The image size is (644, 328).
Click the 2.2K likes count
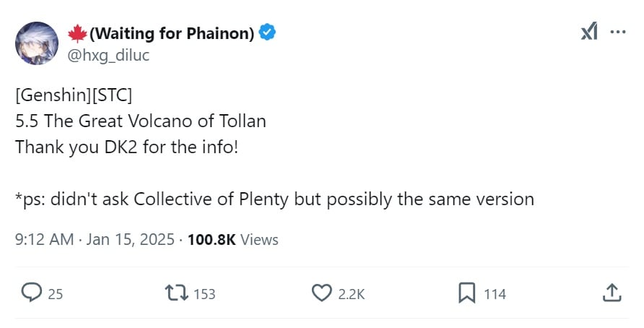coord(352,294)
